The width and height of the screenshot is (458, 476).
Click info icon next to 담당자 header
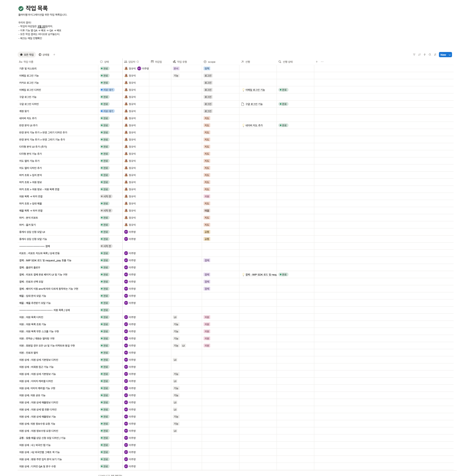point(138,62)
